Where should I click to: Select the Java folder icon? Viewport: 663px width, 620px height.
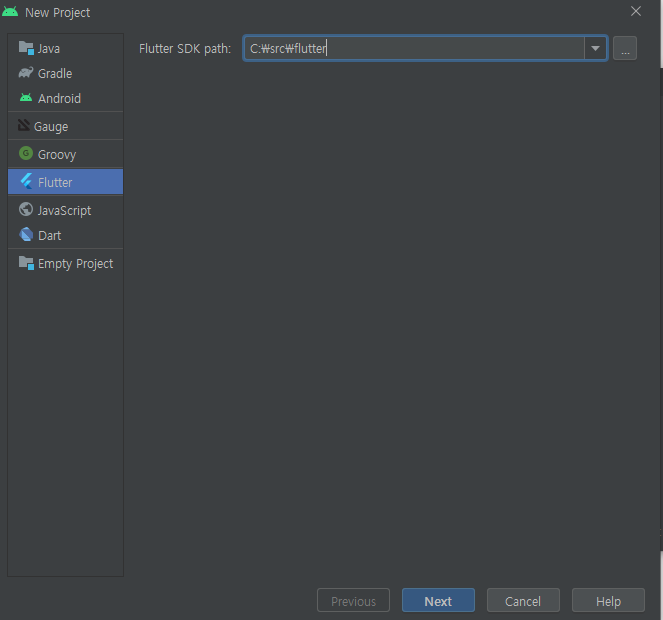26,48
